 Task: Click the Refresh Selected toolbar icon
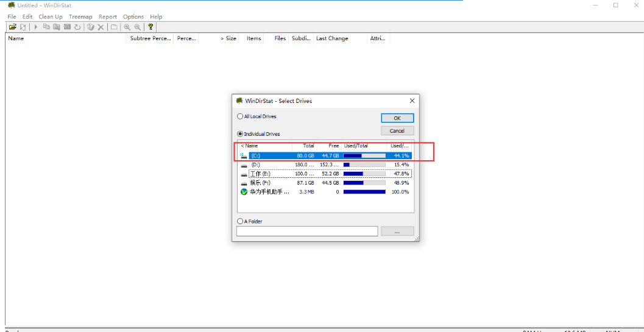pyautogui.click(x=77, y=27)
